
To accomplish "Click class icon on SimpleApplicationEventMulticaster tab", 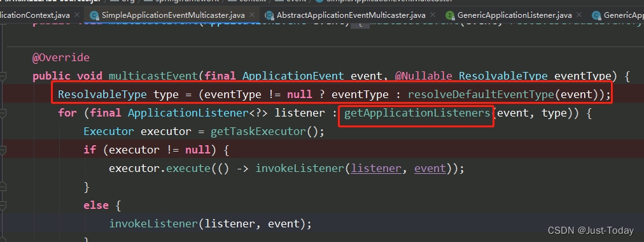I will coord(94,16).
